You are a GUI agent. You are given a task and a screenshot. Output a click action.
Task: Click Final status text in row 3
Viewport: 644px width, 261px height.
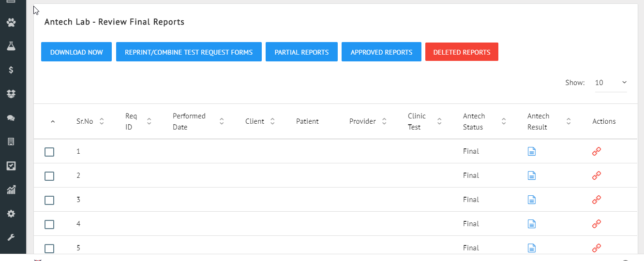click(x=471, y=200)
